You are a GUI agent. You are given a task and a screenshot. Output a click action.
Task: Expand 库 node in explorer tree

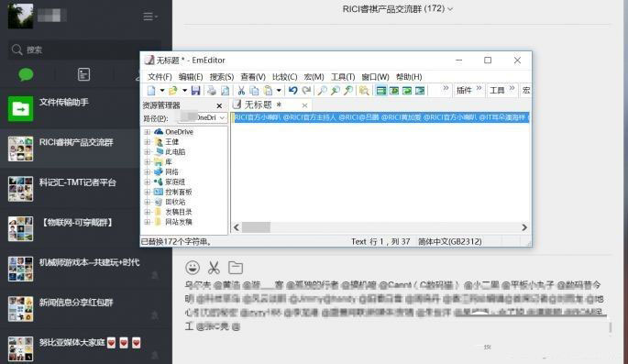point(147,161)
